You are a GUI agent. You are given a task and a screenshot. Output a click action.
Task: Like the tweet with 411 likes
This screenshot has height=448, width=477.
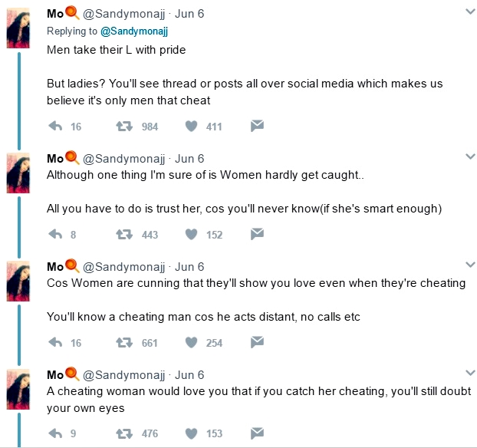[x=191, y=127]
